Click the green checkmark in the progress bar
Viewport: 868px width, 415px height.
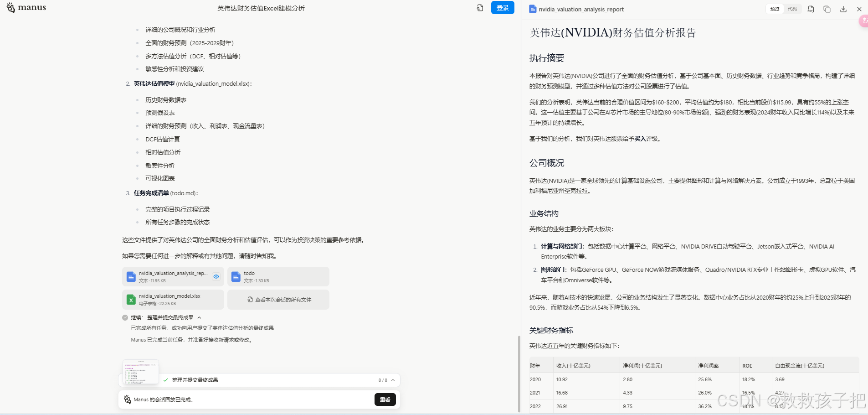point(165,380)
